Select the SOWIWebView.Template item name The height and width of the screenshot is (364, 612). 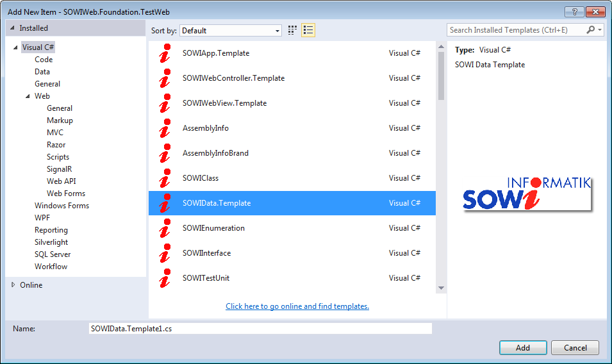click(x=224, y=103)
